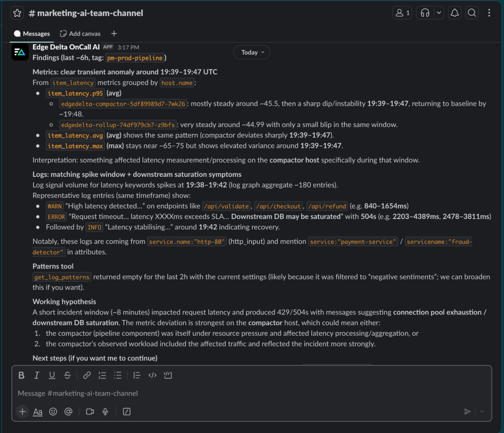Search within the channel using the magnifier

coord(472,13)
